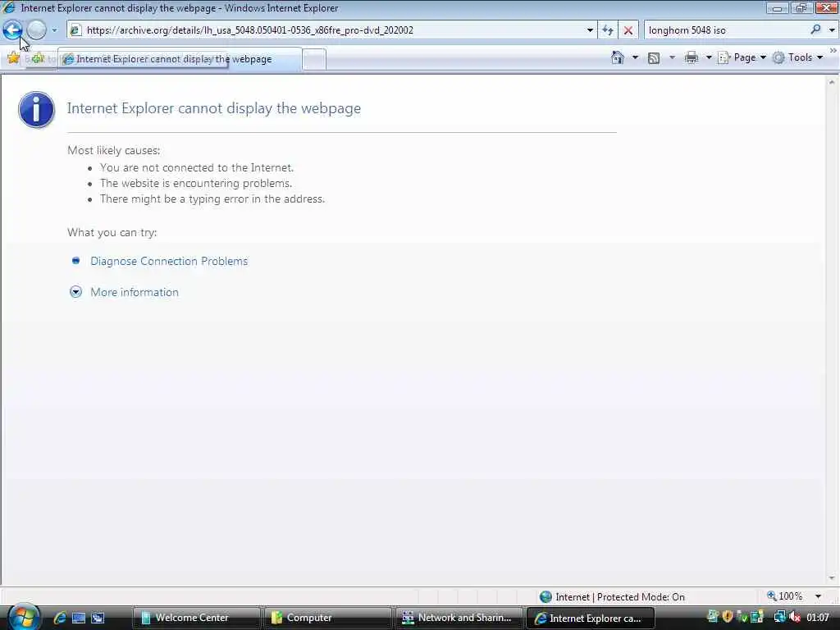Click the archive.org URL in address bar
This screenshot has height=630, width=840.
[x=249, y=30]
